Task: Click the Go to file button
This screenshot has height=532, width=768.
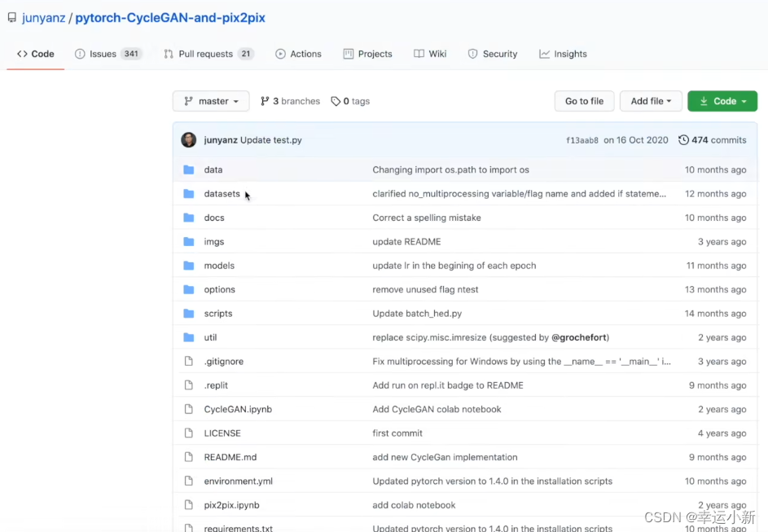Action: click(x=584, y=101)
